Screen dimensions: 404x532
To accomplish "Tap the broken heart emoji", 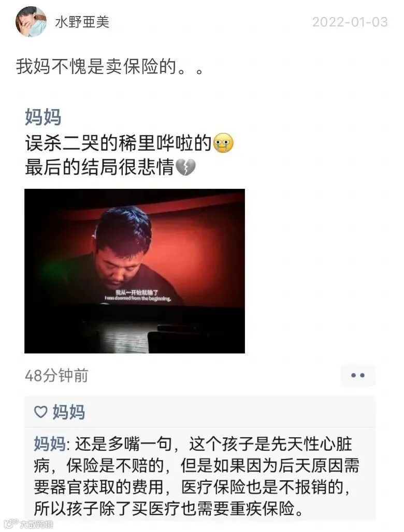I will tap(185, 167).
